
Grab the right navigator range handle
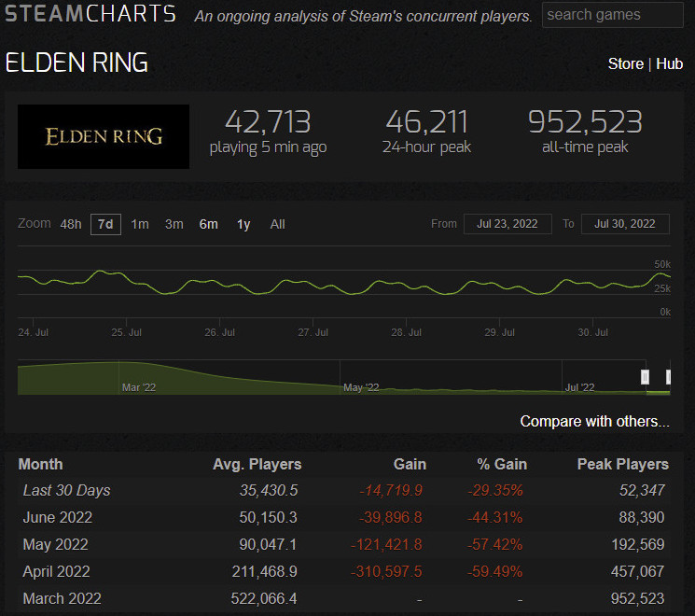[x=668, y=377]
